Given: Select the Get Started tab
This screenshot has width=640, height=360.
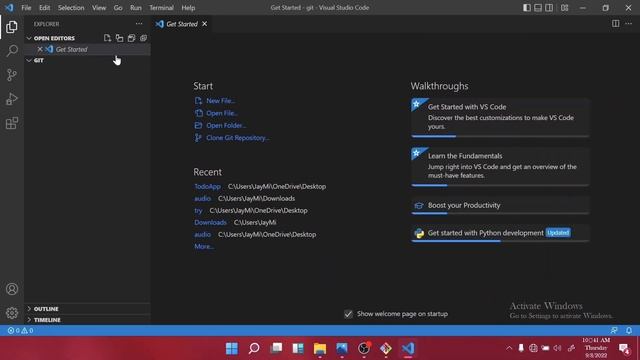Looking at the screenshot, I should pyautogui.click(x=182, y=24).
